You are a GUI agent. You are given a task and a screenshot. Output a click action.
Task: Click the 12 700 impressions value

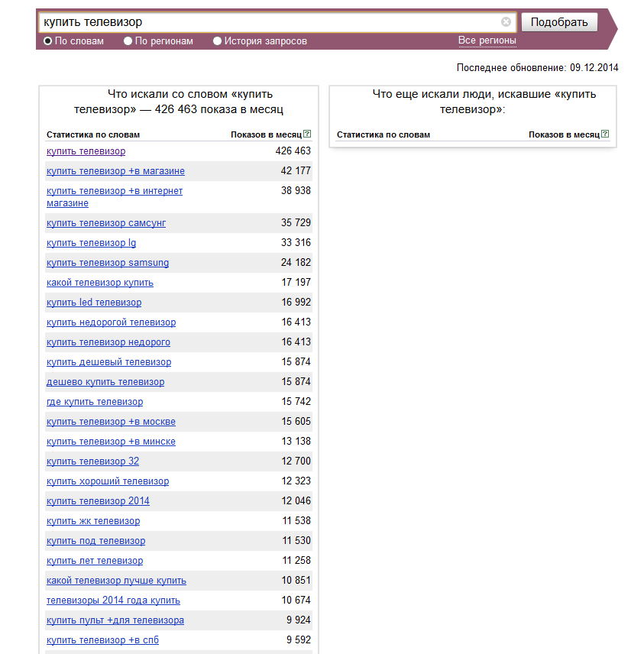click(x=296, y=461)
